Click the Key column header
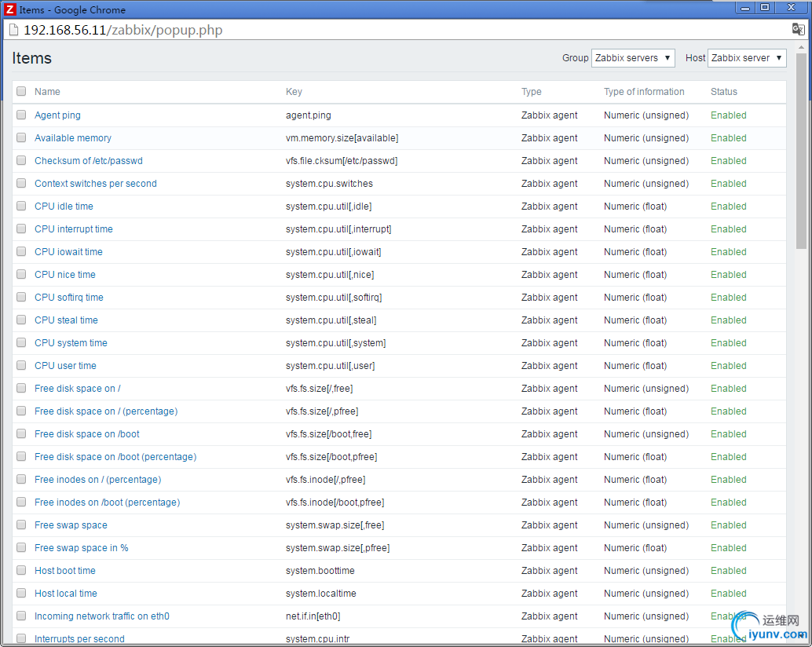812x647 pixels. (294, 92)
